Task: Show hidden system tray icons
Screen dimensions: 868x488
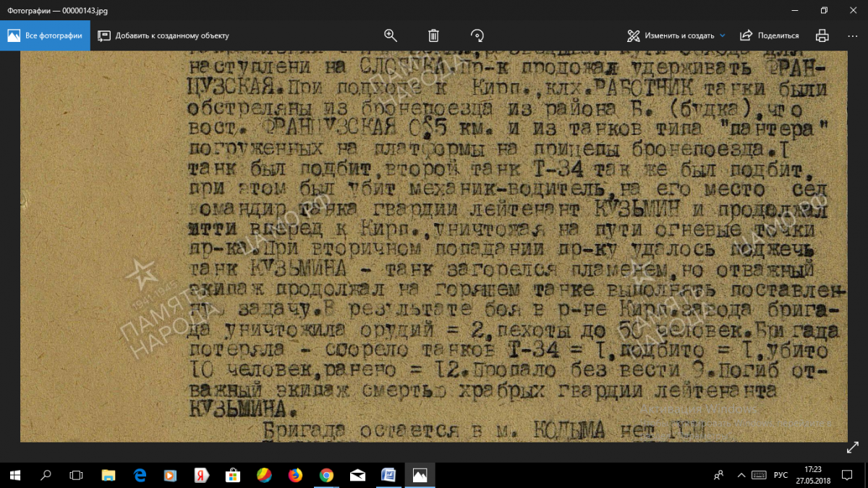Action: click(740, 475)
